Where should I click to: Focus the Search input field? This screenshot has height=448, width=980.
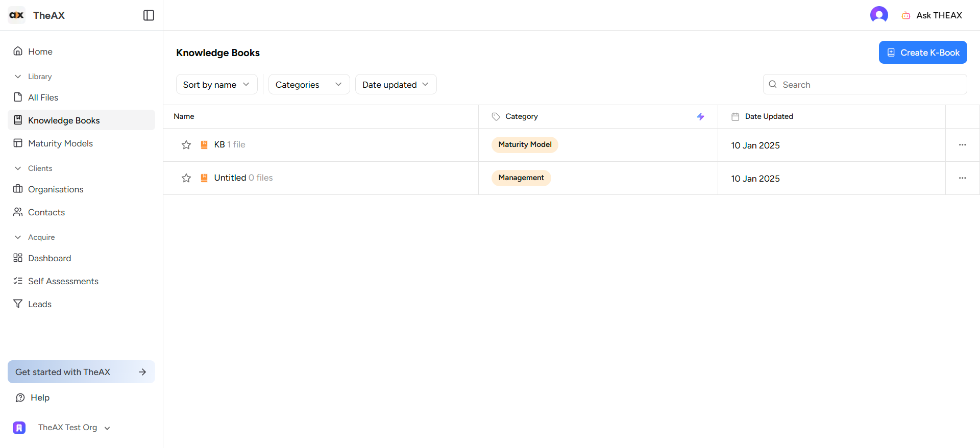(865, 84)
